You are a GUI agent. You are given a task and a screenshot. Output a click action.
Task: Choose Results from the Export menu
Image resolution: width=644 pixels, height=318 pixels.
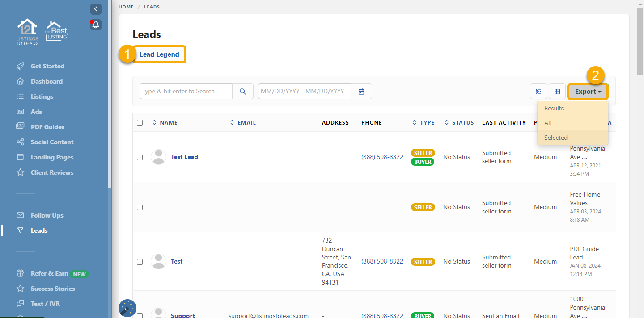click(554, 108)
